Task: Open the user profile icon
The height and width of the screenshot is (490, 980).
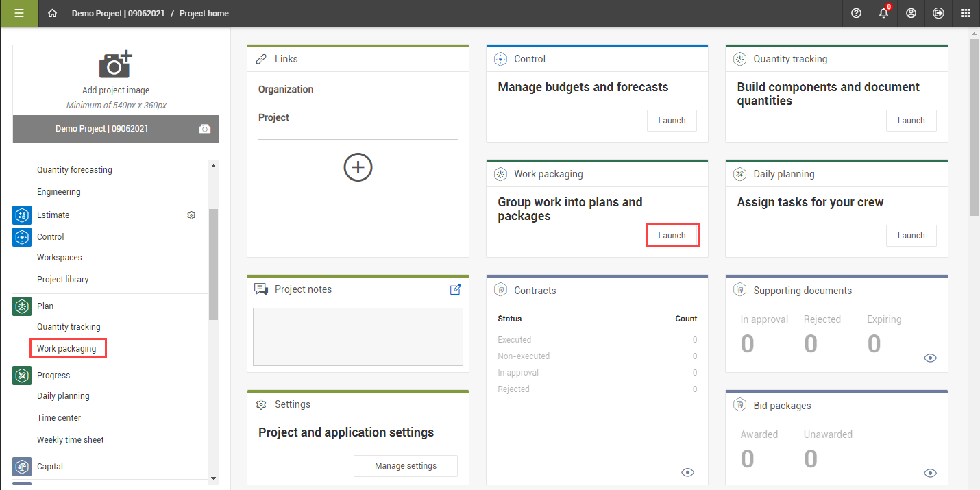Action: point(911,13)
